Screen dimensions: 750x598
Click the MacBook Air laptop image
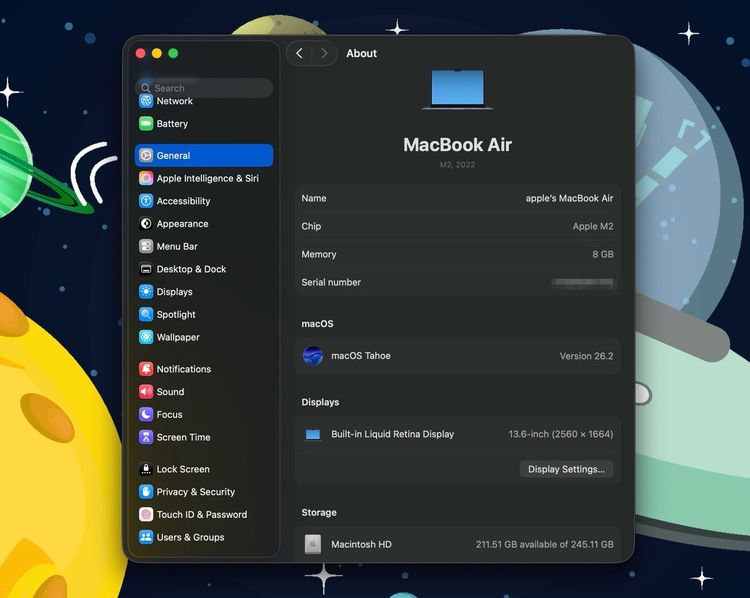coord(457,90)
